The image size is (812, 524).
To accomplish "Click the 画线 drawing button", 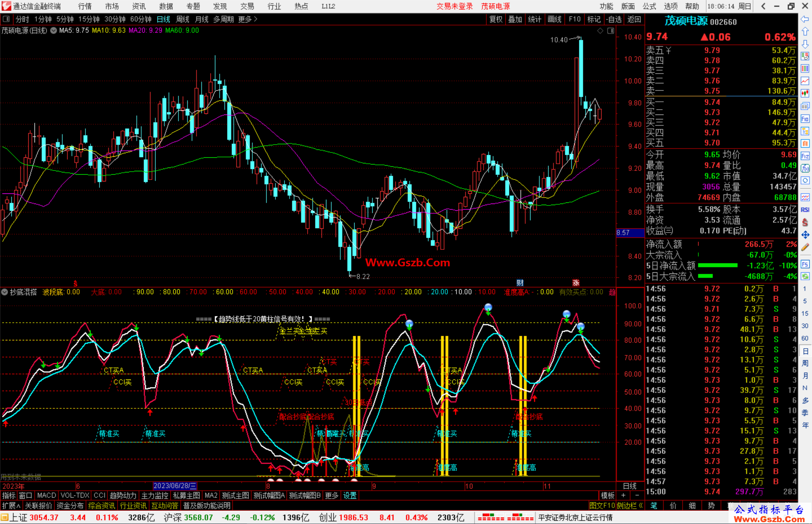I will (x=554, y=19).
